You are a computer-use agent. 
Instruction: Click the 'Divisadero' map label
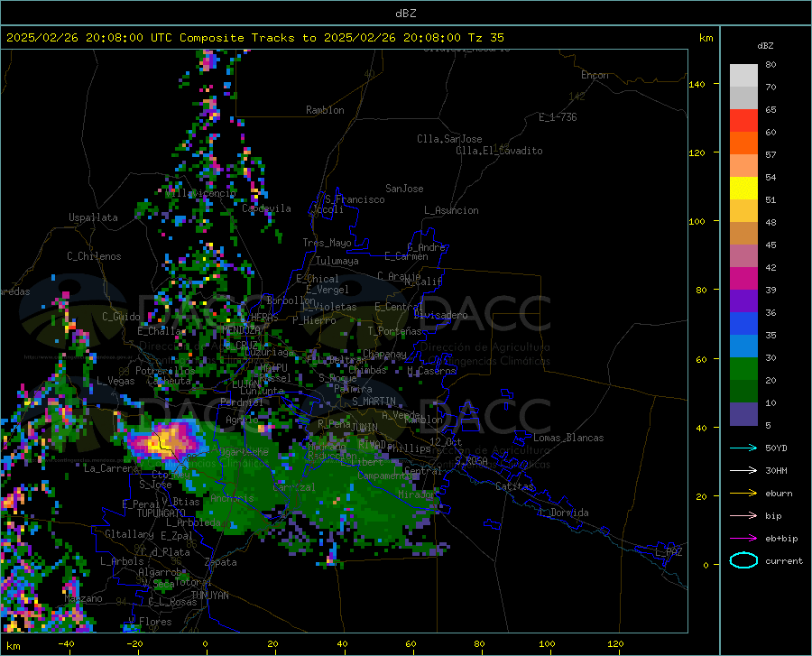pyautogui.click(x=440, y=315)
